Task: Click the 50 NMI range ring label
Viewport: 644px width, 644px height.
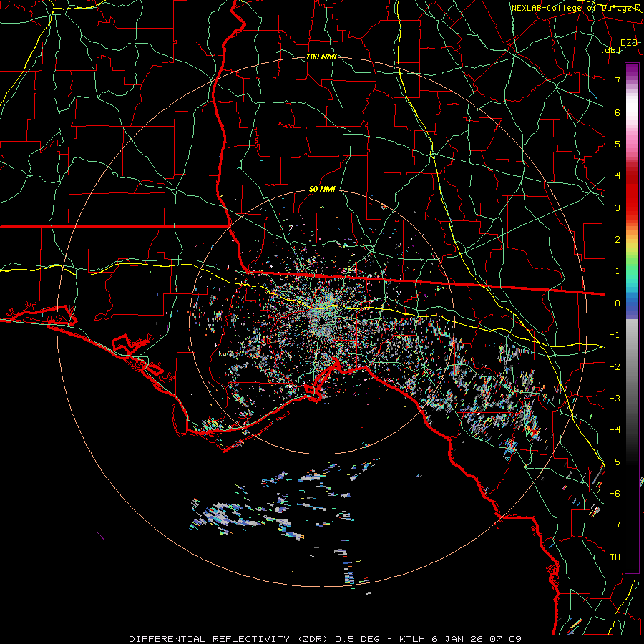Action: (x=322, y=189)
